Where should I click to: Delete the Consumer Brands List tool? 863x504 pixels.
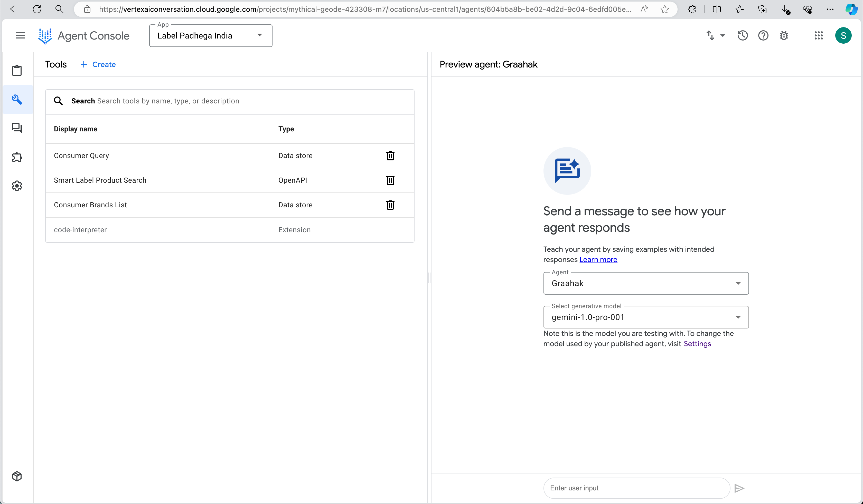coord(390,205)
